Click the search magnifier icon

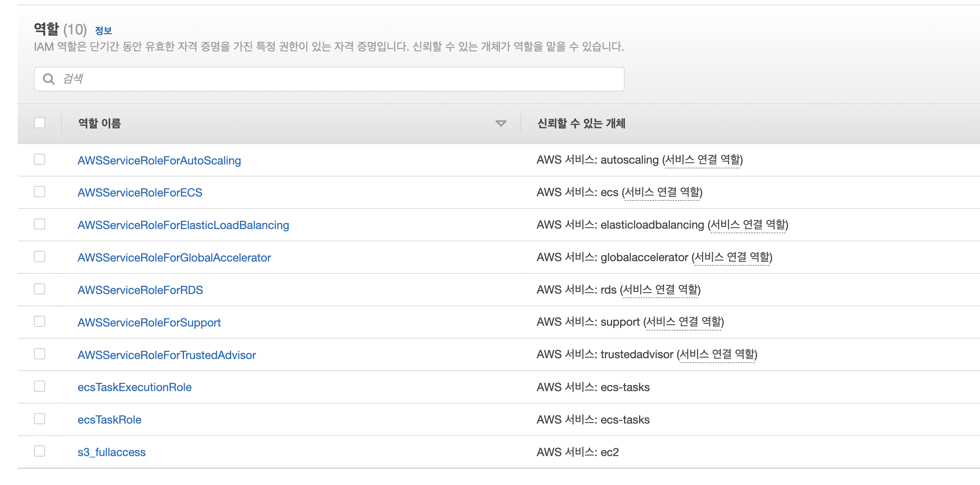(x=49, y=79)
